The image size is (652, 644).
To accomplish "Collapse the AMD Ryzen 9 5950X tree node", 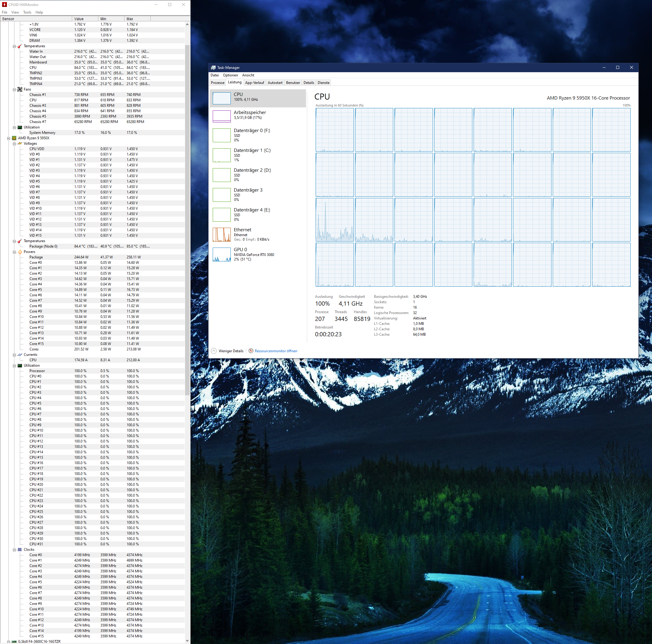I will tap(8, 138).
